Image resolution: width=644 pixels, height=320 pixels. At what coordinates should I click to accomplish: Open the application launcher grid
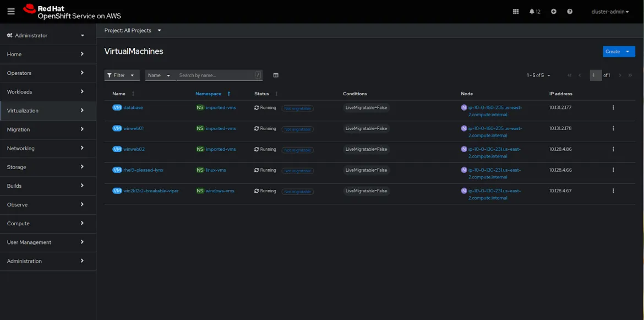coord(516,12)
